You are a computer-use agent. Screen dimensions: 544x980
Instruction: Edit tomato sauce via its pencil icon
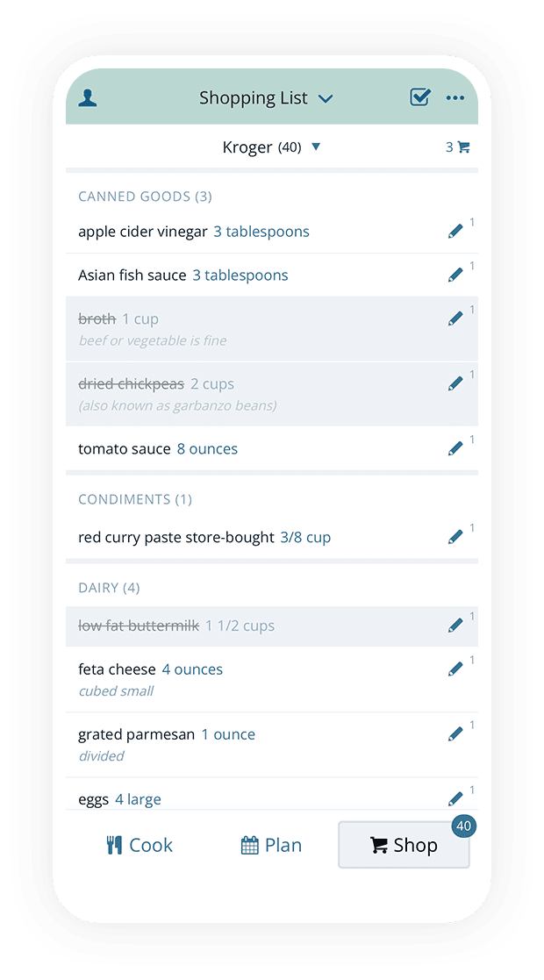456,448
